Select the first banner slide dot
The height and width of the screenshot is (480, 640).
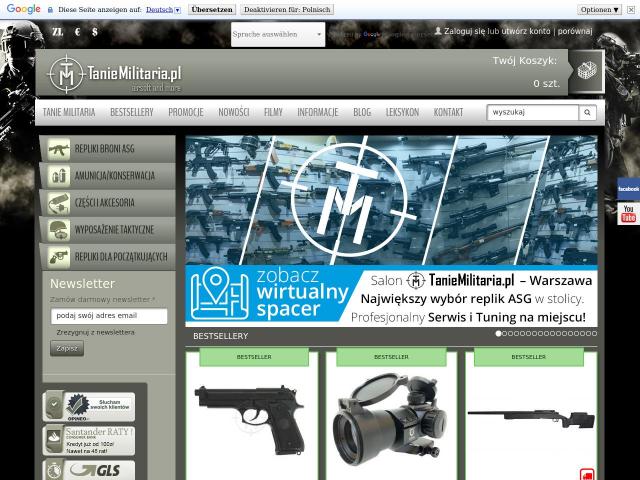[x=498, y=333]
